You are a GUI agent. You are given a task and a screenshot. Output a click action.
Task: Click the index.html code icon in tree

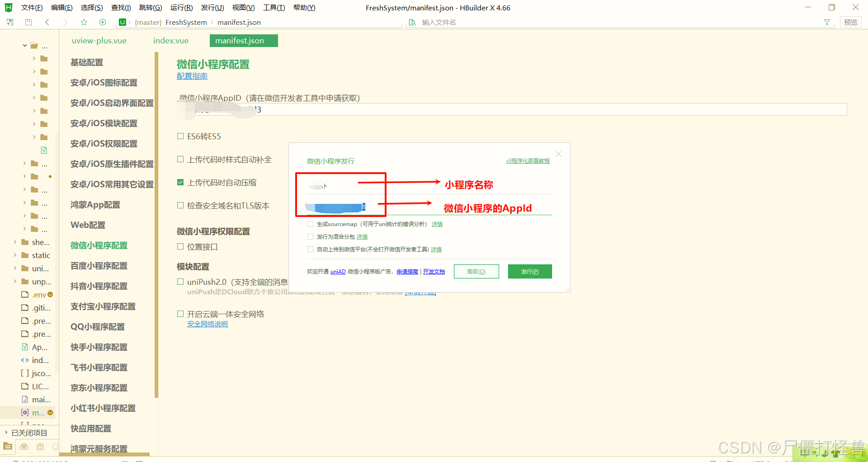[25, 360]
